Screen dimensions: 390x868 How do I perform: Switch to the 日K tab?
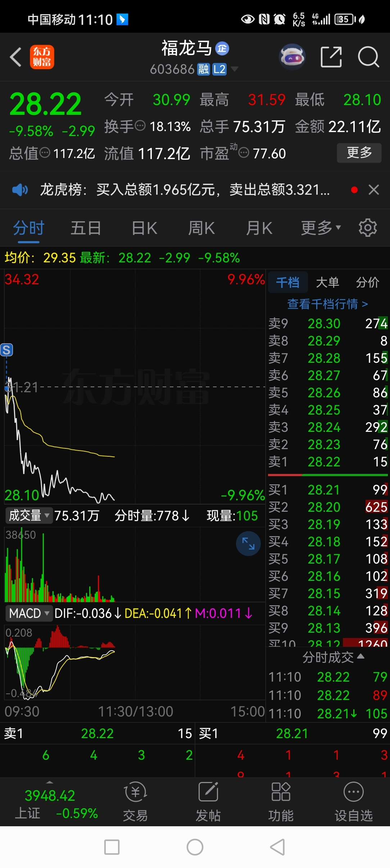[x=144, y=228]
